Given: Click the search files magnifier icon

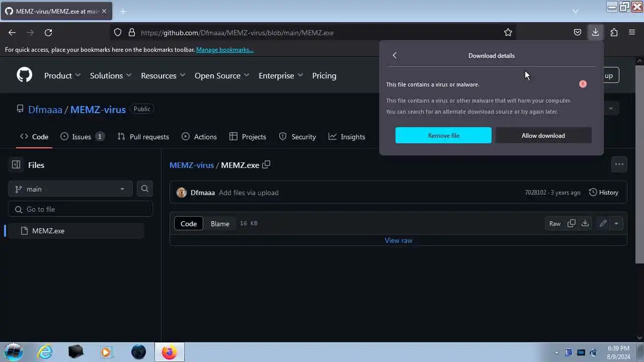Looking at the screenshot, I should coord(145,189).
